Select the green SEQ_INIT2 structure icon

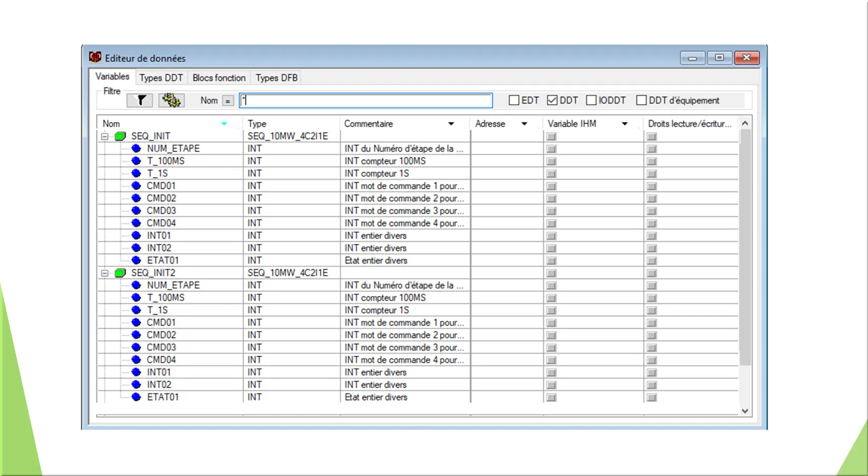(x=120, y=273)
